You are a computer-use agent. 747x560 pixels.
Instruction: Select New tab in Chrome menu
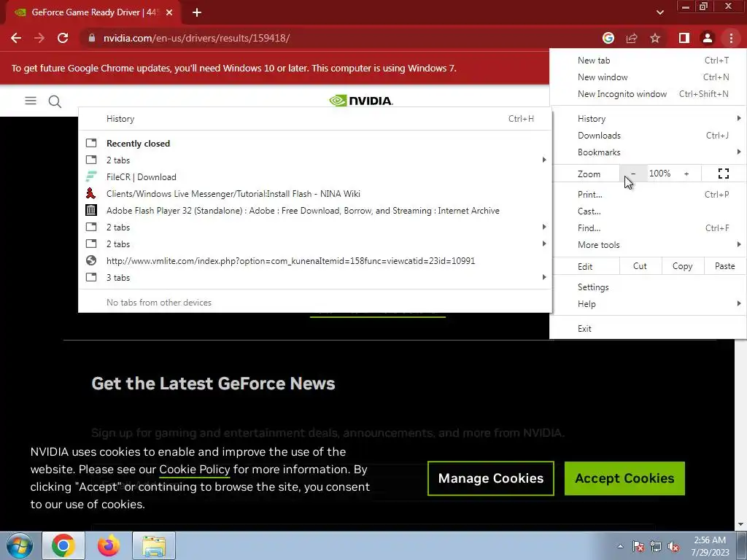(x=648, y=61)
